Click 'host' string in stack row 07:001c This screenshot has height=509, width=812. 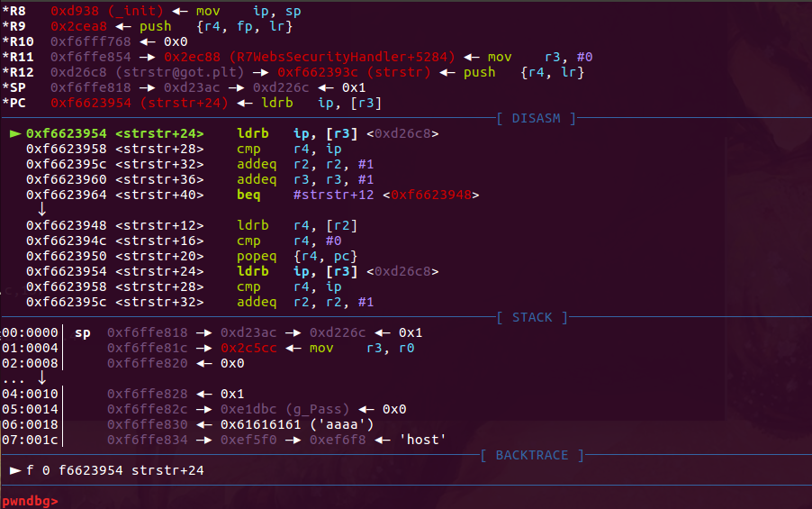coord(422,440)
